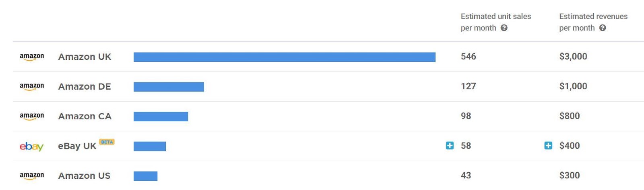
Task: Select the Amazon CA marketplace label
Action: (85, 116)
